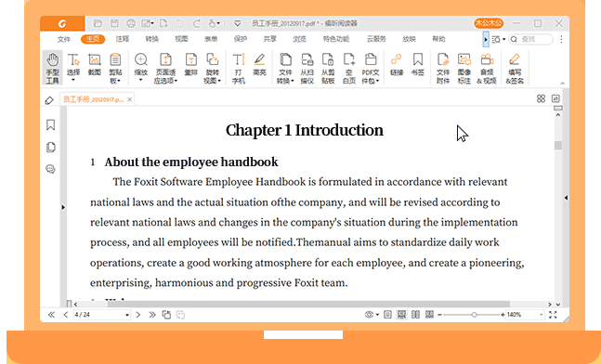Activate the Snapshot tool (截图)

pyautogui.click(x=95, y=64)
